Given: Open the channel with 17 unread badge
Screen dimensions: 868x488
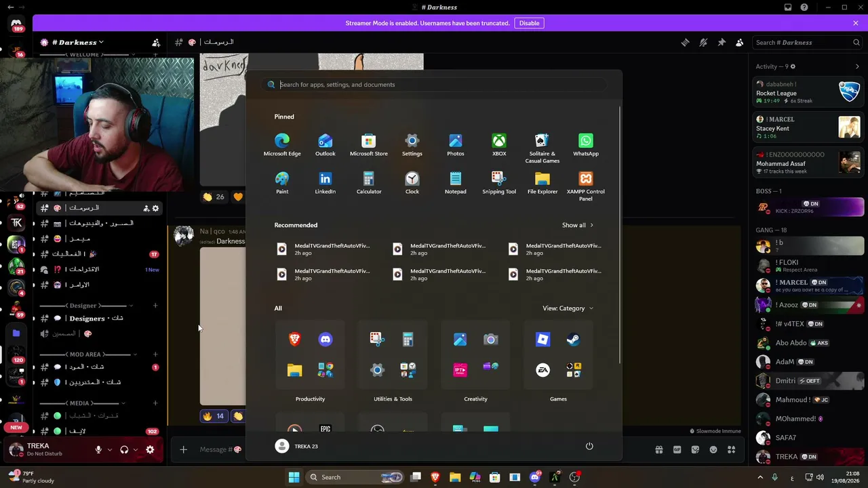Looking at the screenshot, I should (x=99, y=254).
